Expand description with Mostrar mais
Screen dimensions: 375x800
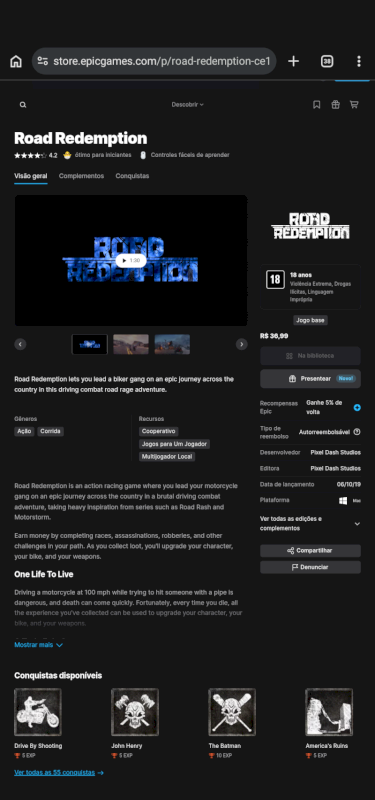[39, 645]
